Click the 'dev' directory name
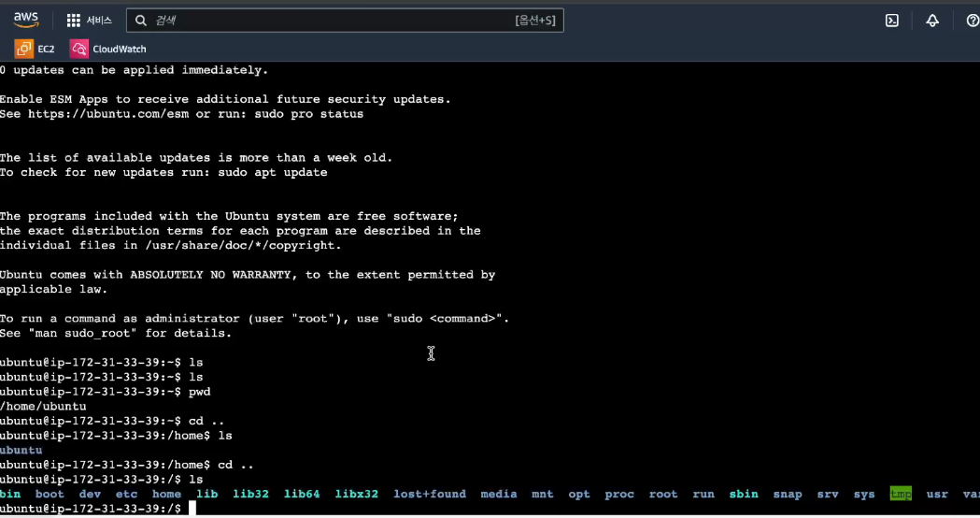Image resolution: width=980 pixels, height=518 pixels. tap(90, 494)
